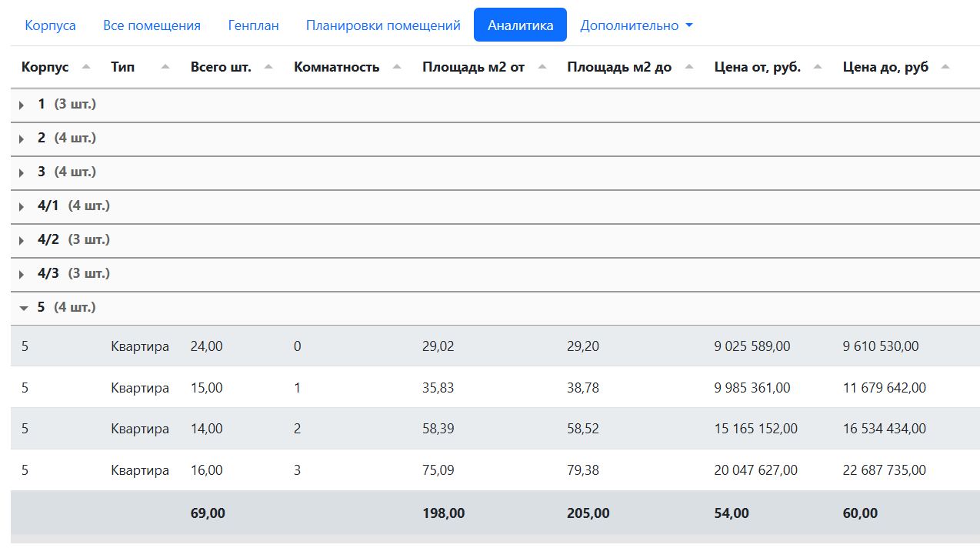
Task: Select the active Аналитика tab
Action: point(520,25)
